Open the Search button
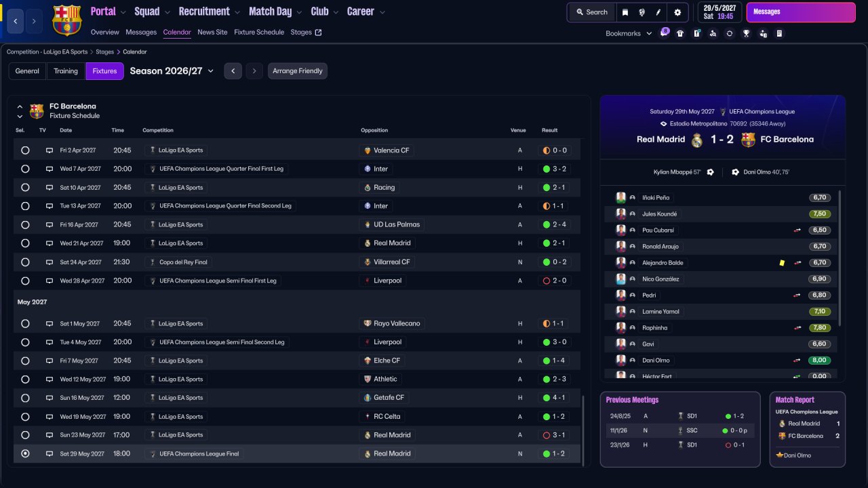 click(x=592, y=12)
